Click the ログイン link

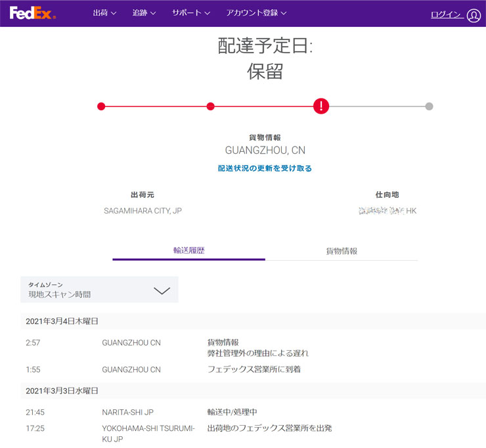(x=447, y=14)
